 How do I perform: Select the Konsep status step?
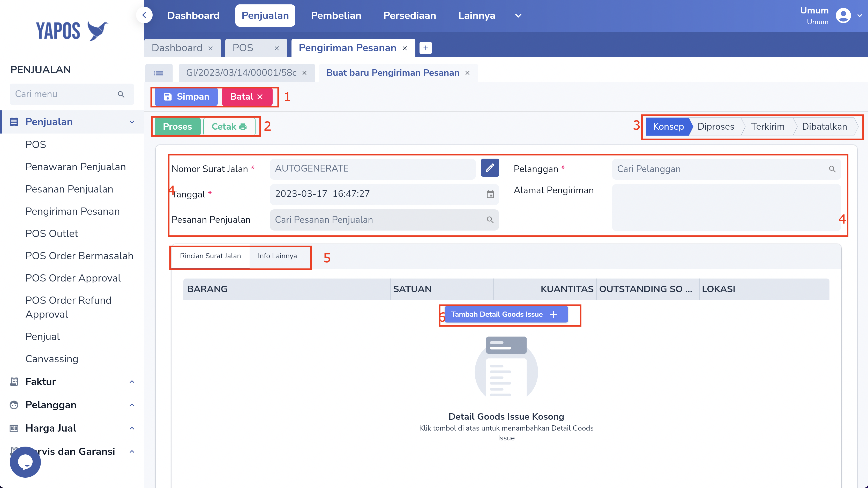(669, 127)
